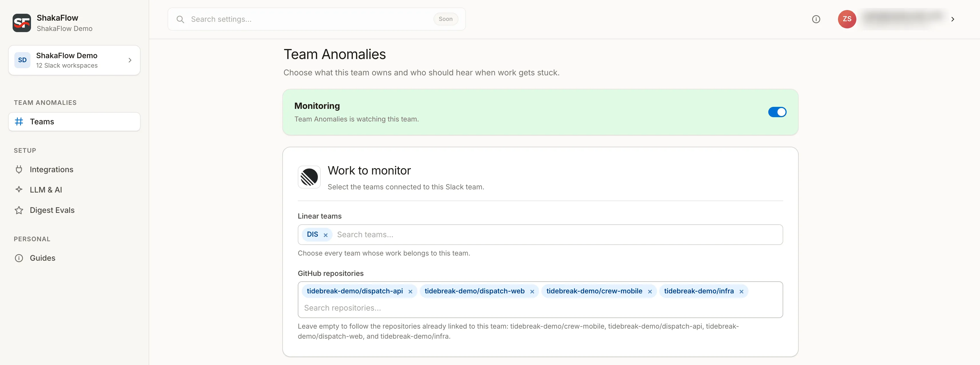
Task: Click the SD workspace badge
Action: [x=22, y=60]
